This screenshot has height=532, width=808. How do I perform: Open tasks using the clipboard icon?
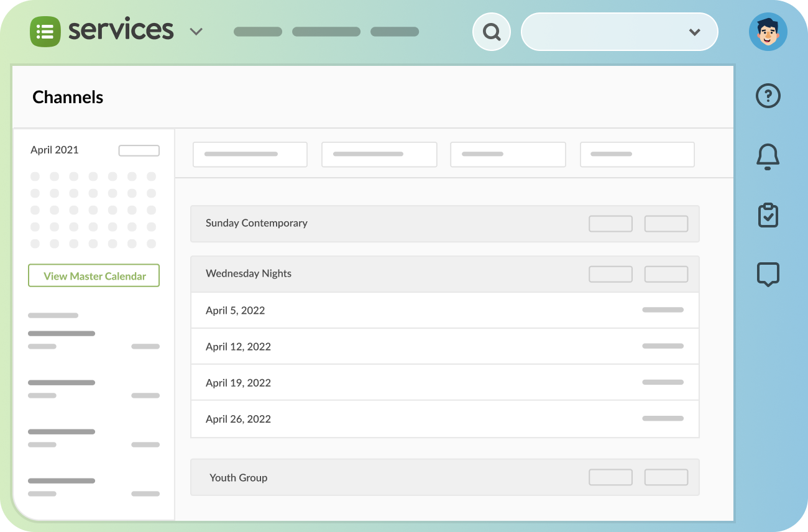pos(768,215)
